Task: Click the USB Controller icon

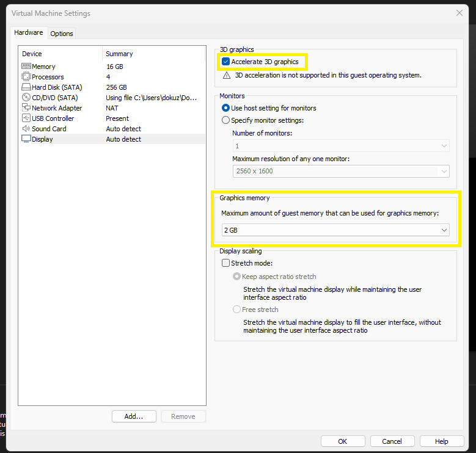Action: (x=26, y=118)
